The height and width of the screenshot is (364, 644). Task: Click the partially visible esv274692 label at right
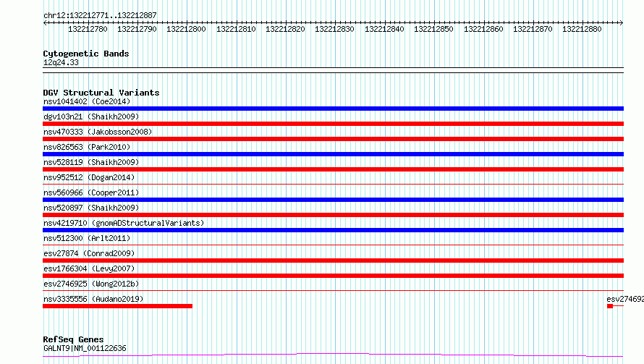(x=625, y=299)
